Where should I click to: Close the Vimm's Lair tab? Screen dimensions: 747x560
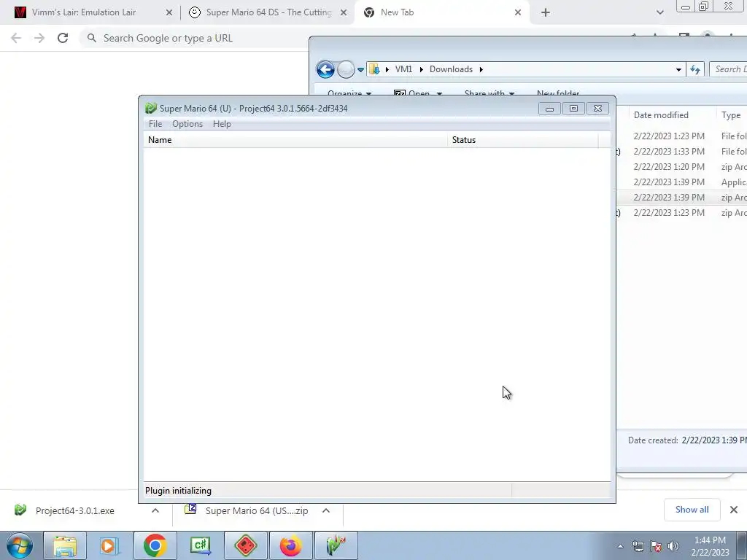coord(169,13)
